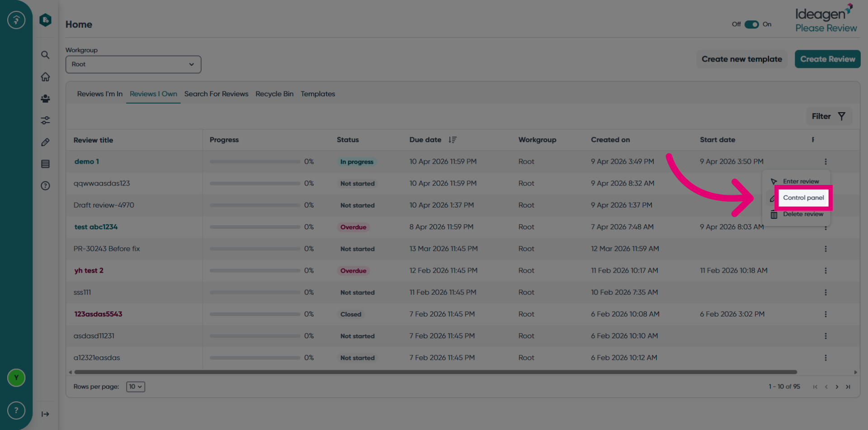The height and width of the screenshot is (430, 868).
Task: Open the bottom-left help circle button
Action: (16, 410)
